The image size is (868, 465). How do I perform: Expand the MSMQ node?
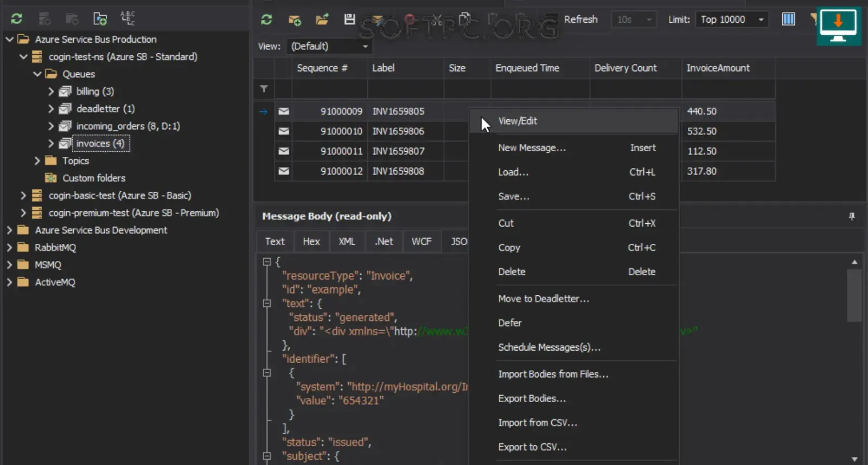click(9, 264)
